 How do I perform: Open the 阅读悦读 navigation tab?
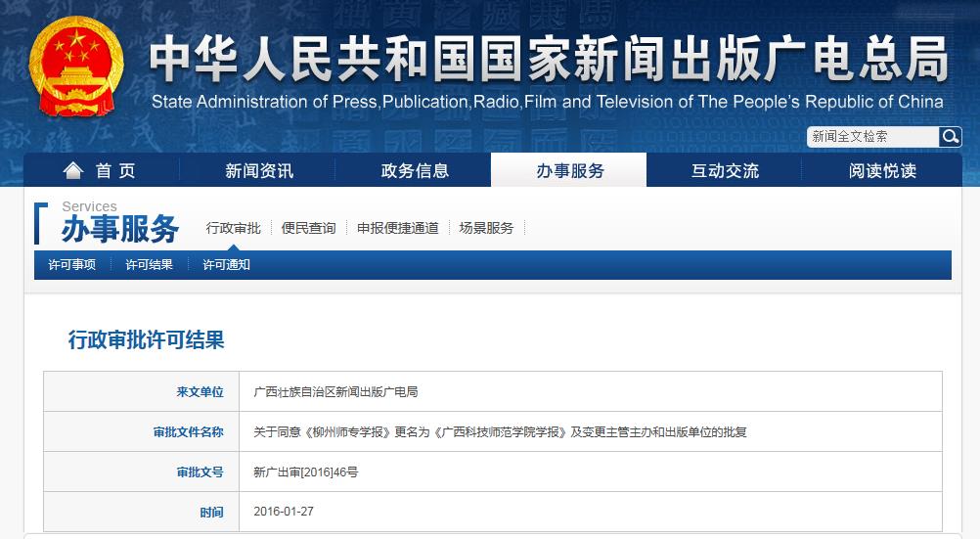(x=882, y=170)
